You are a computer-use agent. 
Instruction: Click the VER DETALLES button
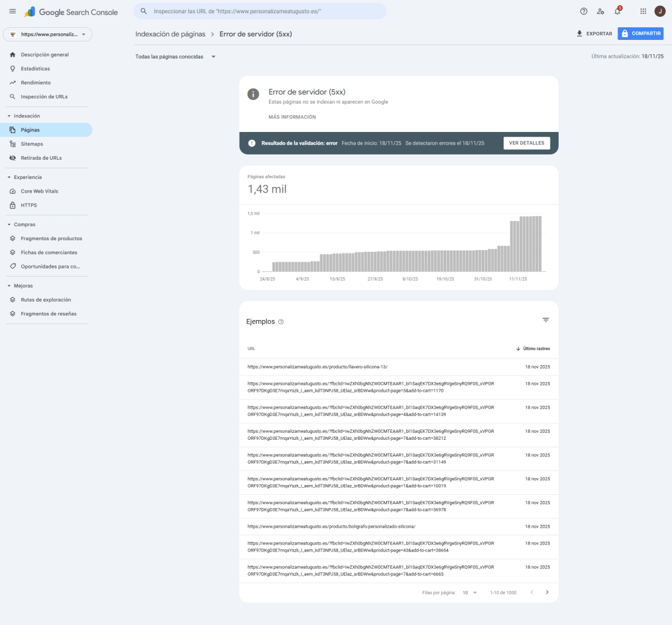point(526,143)
